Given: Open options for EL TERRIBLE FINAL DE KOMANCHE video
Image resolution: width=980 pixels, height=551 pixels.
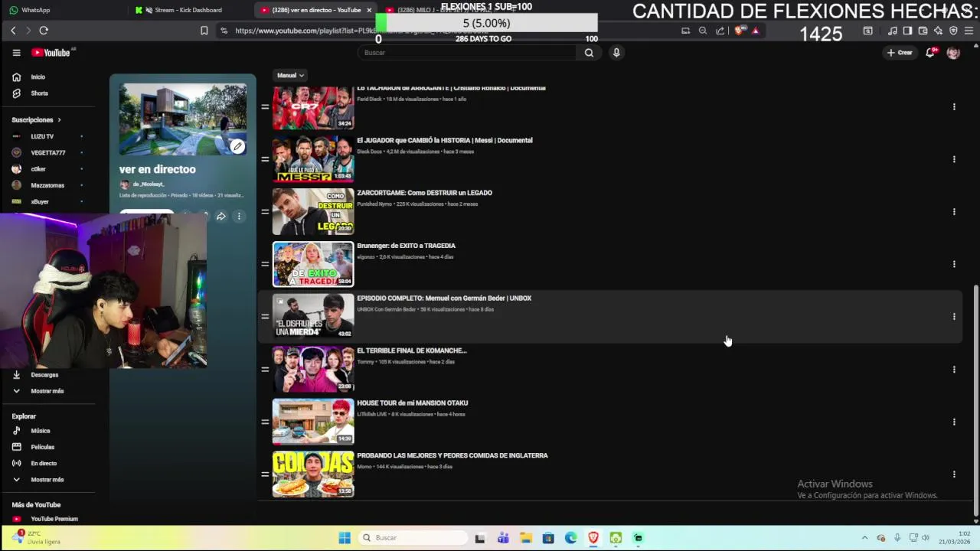Looking at the screenshot, I should tap(954, 370).
